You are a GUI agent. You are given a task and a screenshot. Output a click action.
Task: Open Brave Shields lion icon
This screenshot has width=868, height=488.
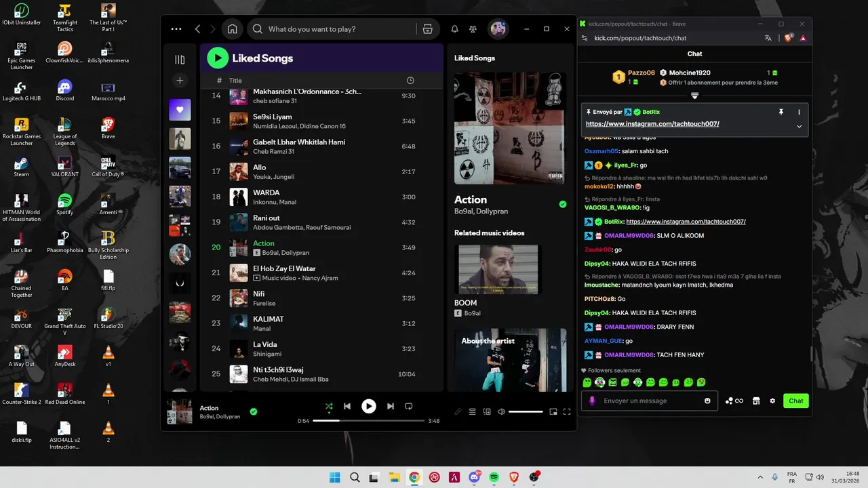[788, 38]
